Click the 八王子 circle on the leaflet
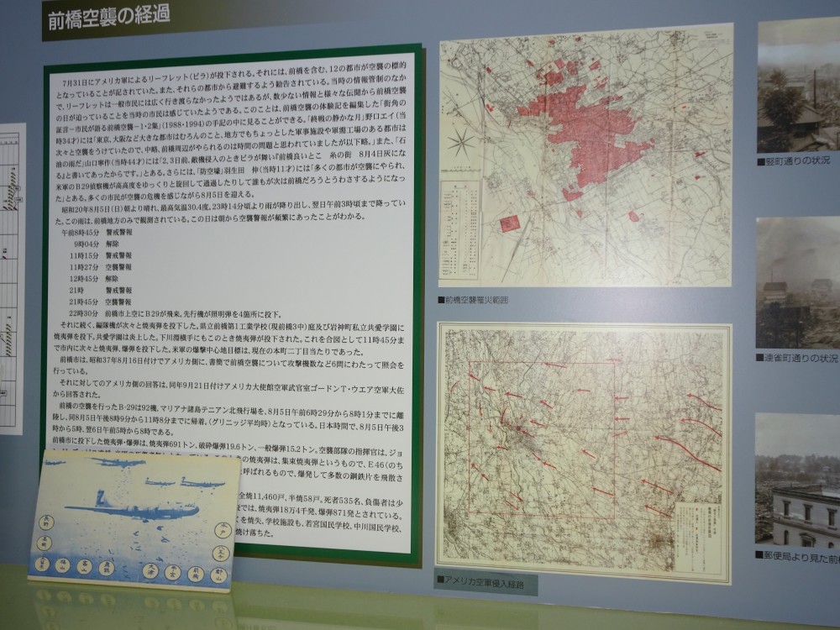The height and width of the screenshot is (630, 840). [x=221, y=554]
